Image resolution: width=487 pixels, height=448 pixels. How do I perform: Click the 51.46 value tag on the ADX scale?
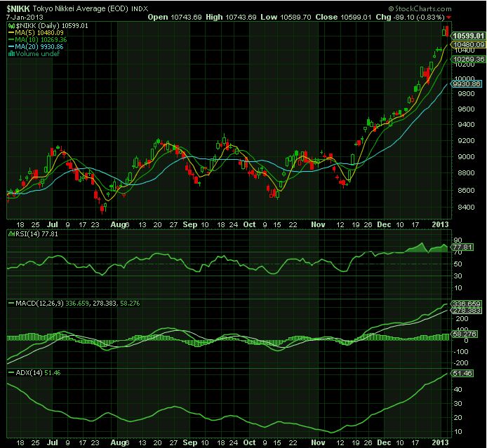(462, 373)
